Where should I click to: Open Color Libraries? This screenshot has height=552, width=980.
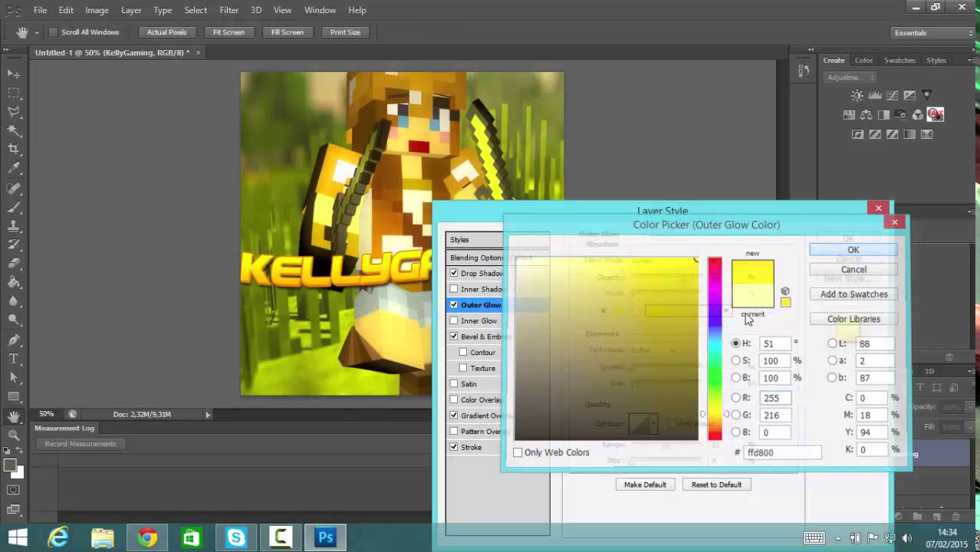[x=853, y=319]
